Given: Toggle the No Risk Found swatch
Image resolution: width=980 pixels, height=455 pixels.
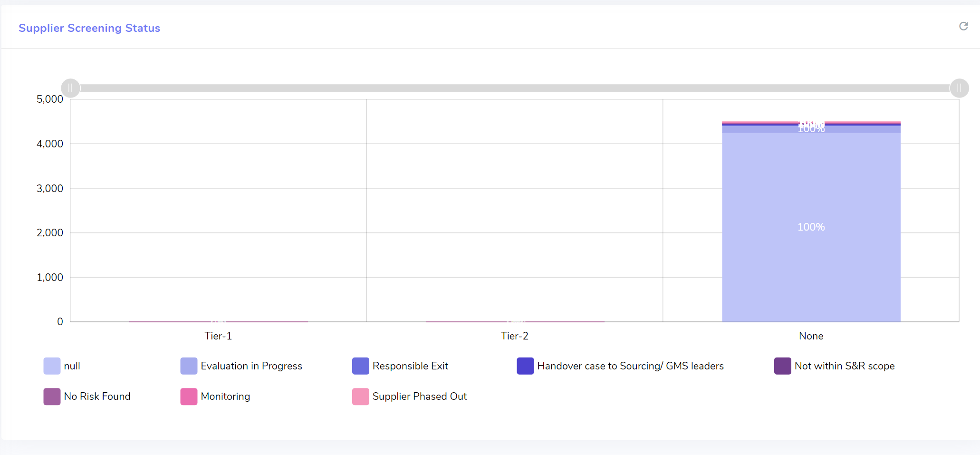Looking at the screenshot, I should [52, 397].
